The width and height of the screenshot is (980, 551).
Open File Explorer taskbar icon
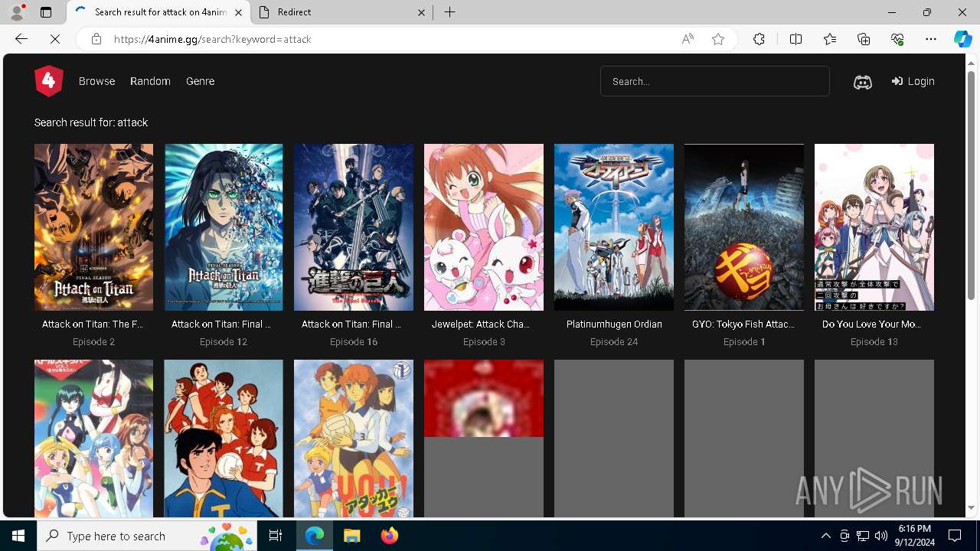click(x=351, y=536)
